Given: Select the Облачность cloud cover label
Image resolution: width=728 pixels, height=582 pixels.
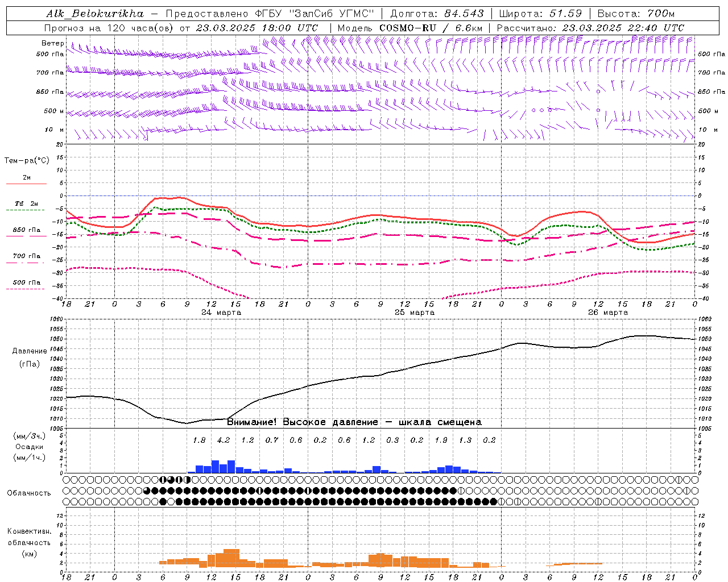Looking at the screenshot, I should pos(29,493).
